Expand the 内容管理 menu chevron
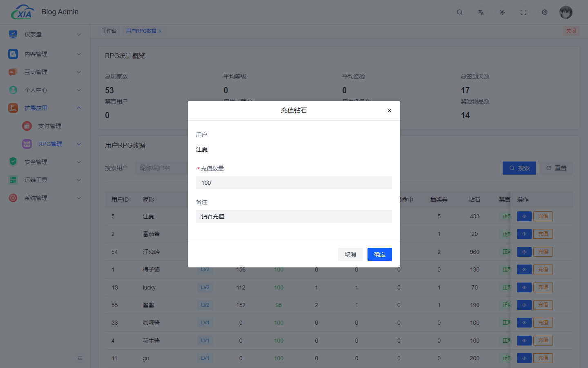The width and height of the screenshot is (588, 368). coord(79,54)
